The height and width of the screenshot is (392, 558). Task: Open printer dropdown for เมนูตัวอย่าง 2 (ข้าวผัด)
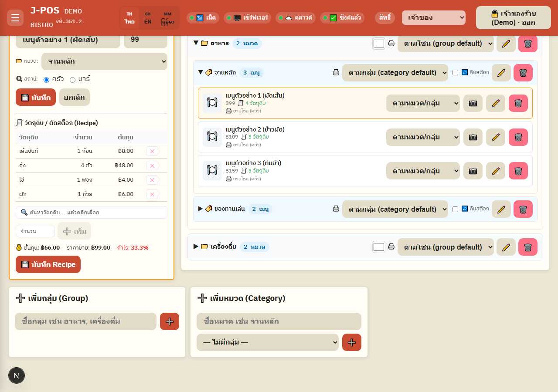[423, 137]
